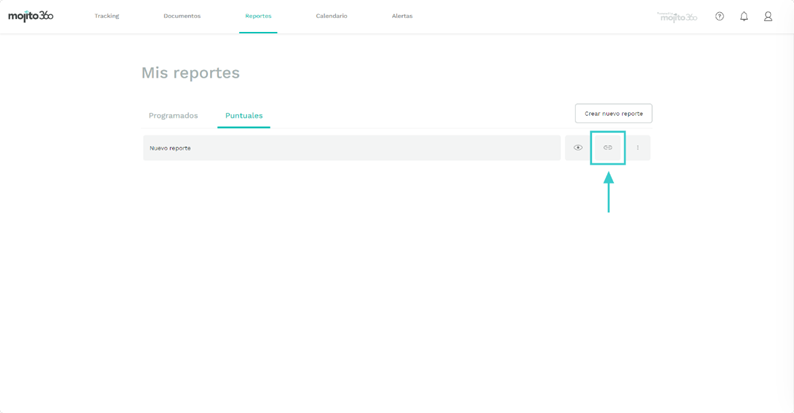Select Reportes in the navigation bar
The height and width of the screenshot is (413, 794).
point(258,16)
